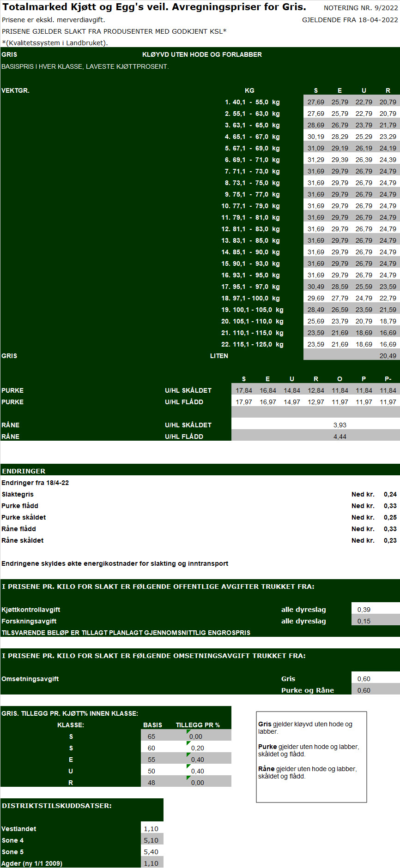Click U price 25,59 in row 17
This screenshot has height=868, width=400.
(364, 287)
